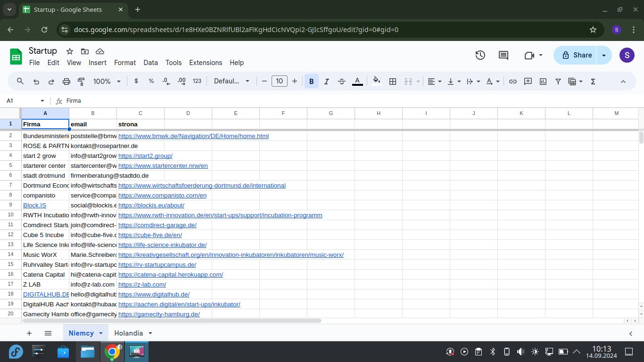Increase decimal places
Viewport: 644px width, 362px height.
pos(182,81)
